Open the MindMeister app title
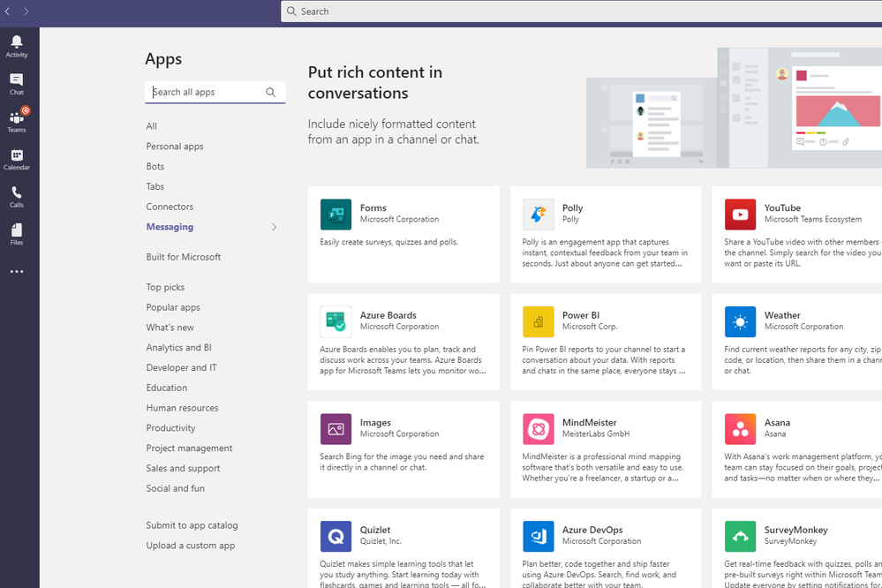882x588 pixels. tap(590, 423)
